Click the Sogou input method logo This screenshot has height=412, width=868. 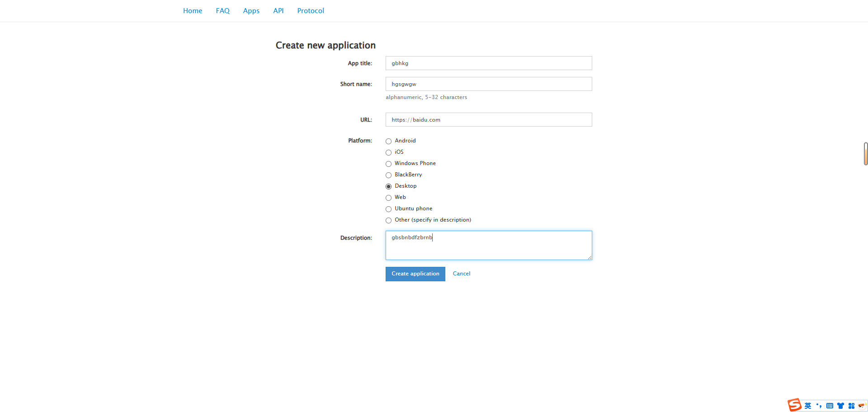click(x=794, y=405)
